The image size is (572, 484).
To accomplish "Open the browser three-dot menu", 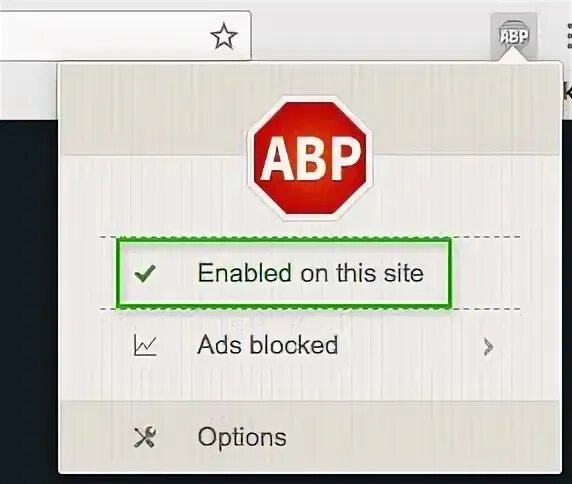I will point(569,36).
